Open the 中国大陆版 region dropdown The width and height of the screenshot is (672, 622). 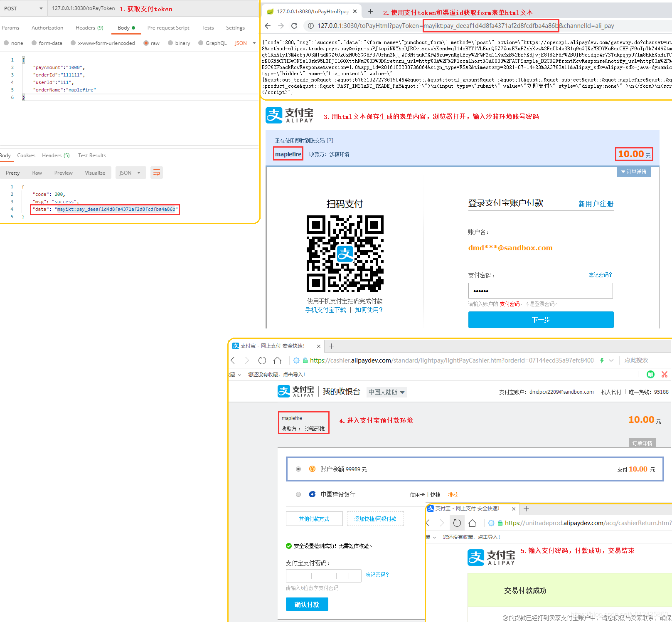tap(386, 392)
